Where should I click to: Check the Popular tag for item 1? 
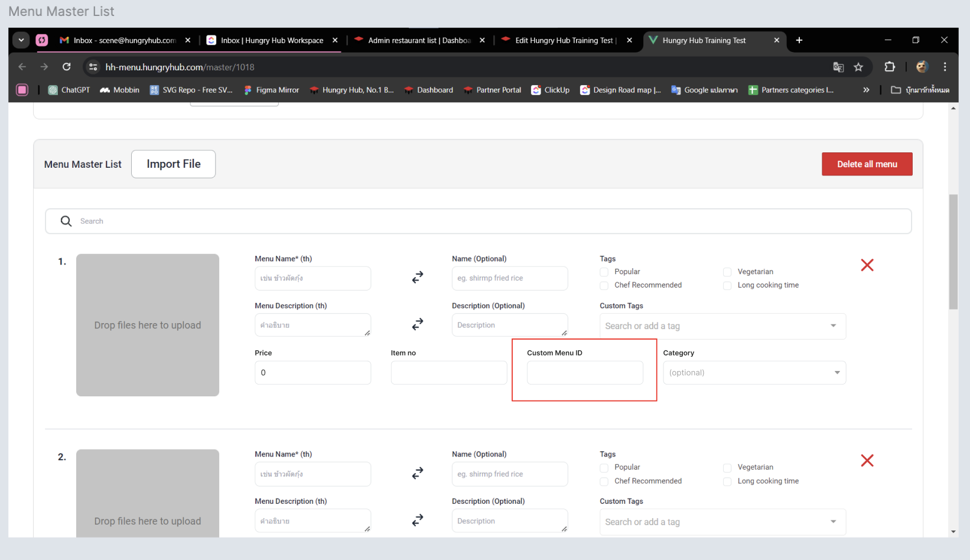pyautogui.click(x=604, y=272)
